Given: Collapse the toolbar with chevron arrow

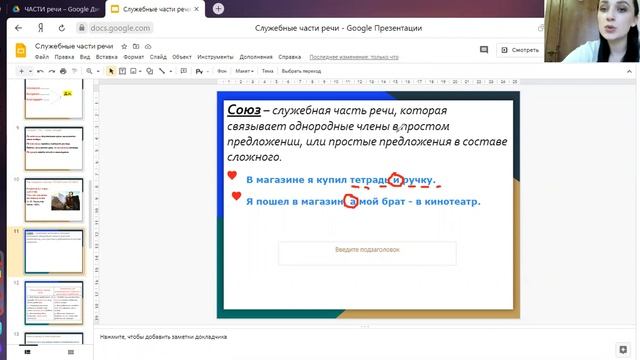Looking at the screenshot, I should pos(629,71).
